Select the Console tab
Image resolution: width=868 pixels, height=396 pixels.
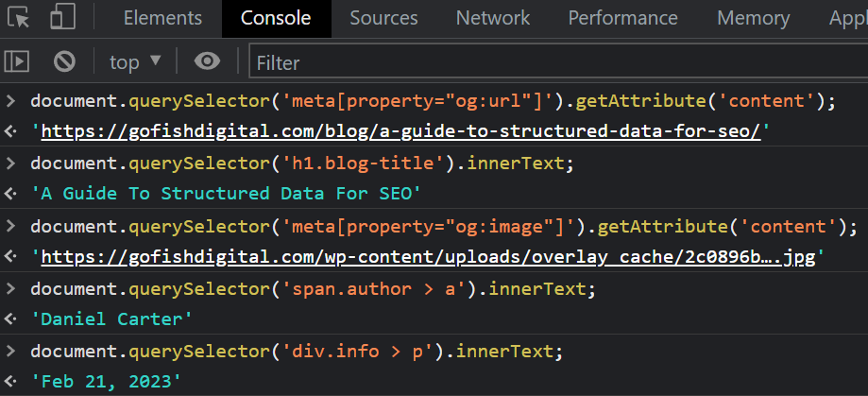(276, 18)
